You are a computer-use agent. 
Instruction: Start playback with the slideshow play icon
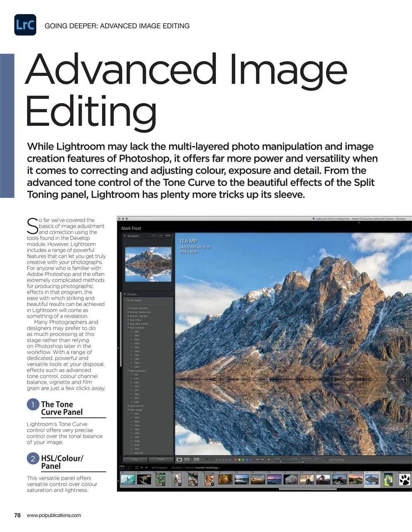click(x=269, y=460)
